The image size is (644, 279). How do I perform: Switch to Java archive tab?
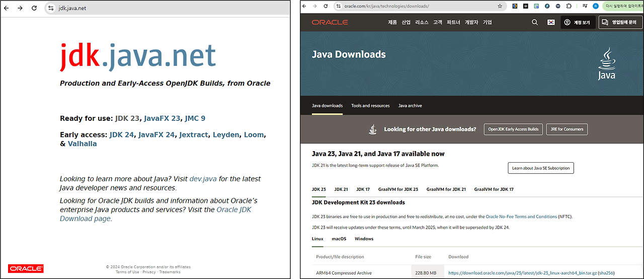[x=410, y=106]
